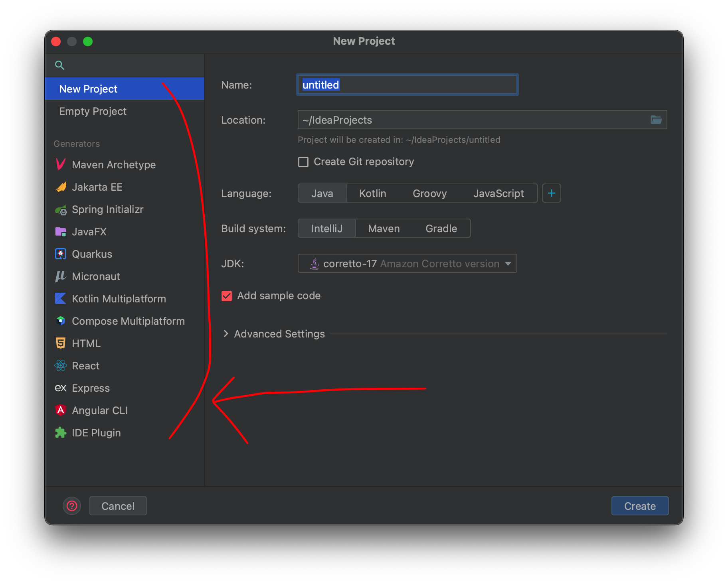Click the Kotlin Multiplatform K icon
This screenshot has height=584, width=728.
(61, 299)
